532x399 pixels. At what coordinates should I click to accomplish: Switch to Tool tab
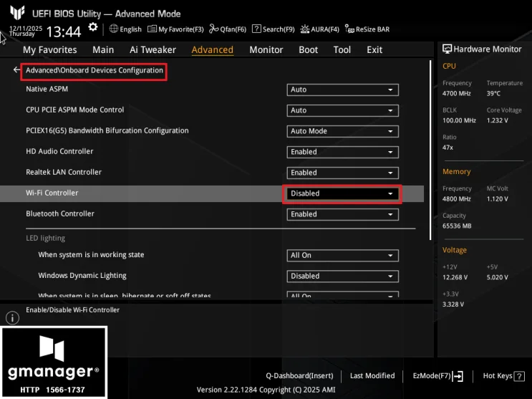click(342, 50)
